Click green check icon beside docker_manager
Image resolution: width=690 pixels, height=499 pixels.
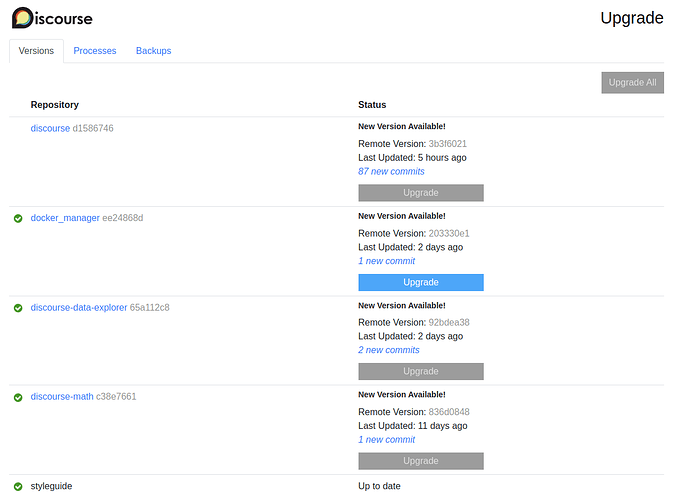(18, 218)
